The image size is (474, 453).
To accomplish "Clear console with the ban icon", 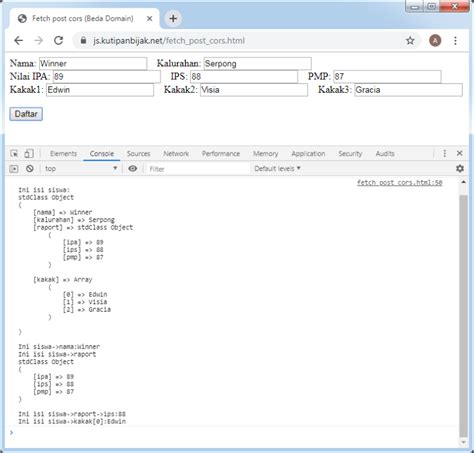I will pyautogui.click(x=30, y=169).
